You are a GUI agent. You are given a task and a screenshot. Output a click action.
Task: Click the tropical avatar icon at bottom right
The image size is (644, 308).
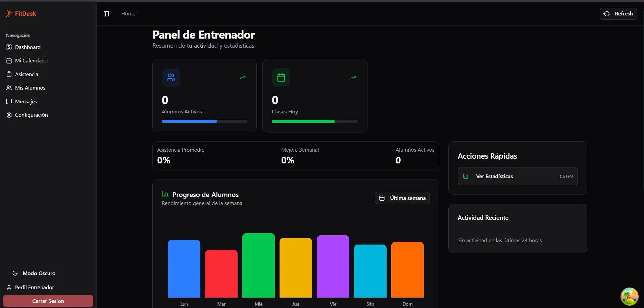(x=629, y=296)
